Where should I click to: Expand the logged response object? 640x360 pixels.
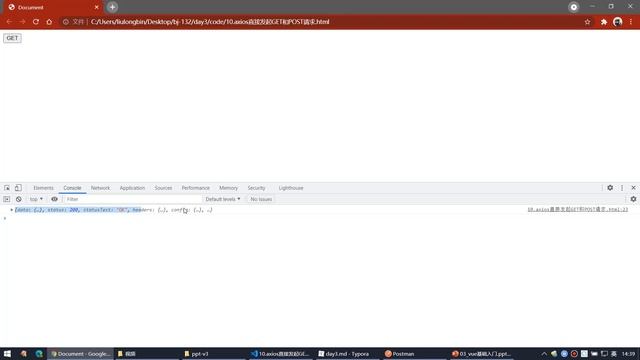tap(12, 210)
